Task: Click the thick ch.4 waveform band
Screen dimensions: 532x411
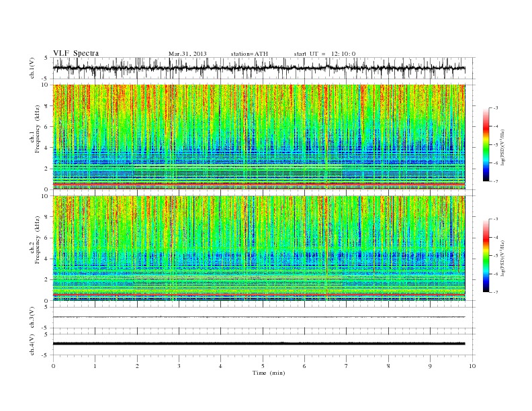Action: 259,344
